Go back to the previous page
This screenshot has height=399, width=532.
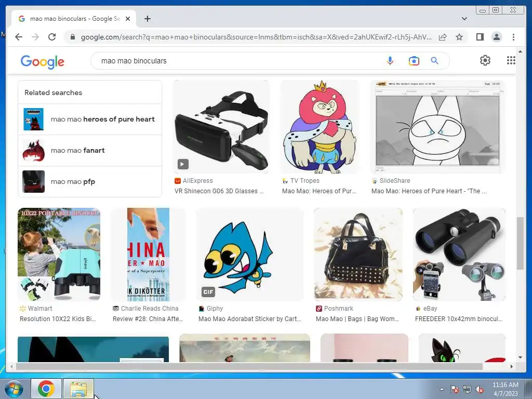(x=19, y=37)
